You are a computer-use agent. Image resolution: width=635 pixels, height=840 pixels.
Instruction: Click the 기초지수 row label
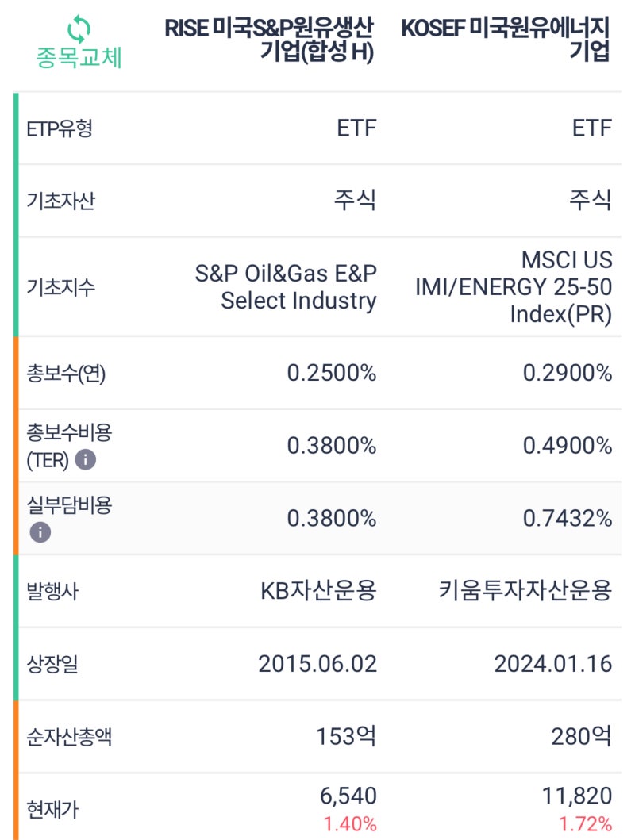pyautogui.click(x=61, y=286)
